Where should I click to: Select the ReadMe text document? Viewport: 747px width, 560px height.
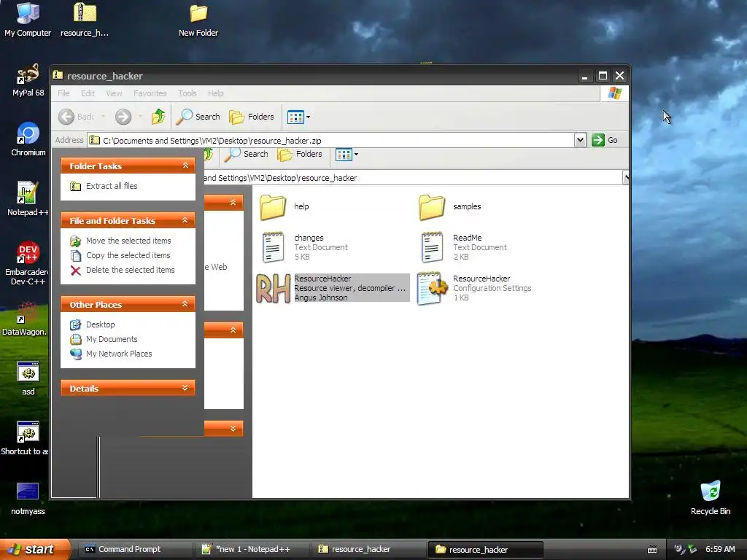click(465, 246)
